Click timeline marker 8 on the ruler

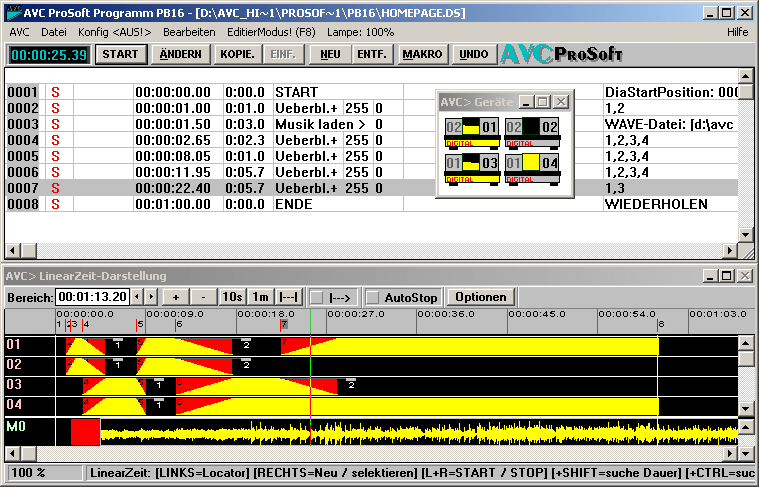(661, 324)
